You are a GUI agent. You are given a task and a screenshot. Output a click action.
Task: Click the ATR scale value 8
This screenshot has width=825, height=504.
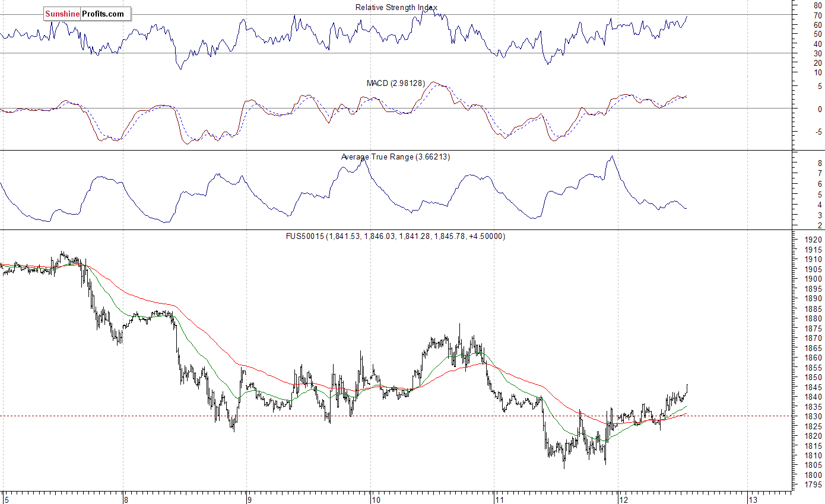coord(820,162)
